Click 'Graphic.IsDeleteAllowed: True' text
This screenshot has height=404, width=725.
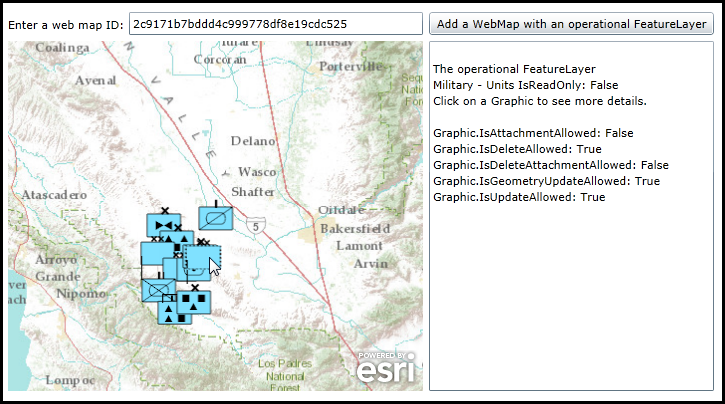pyautogui.click(x=517, y=149)
